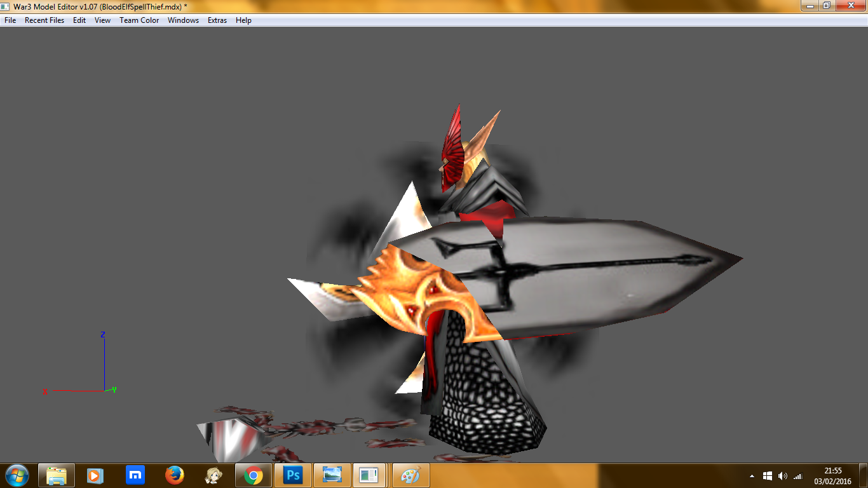Switch to Google Chrome in taskbar
The height and width of the screenshot is (488, 868).
[x=254, y=475]
